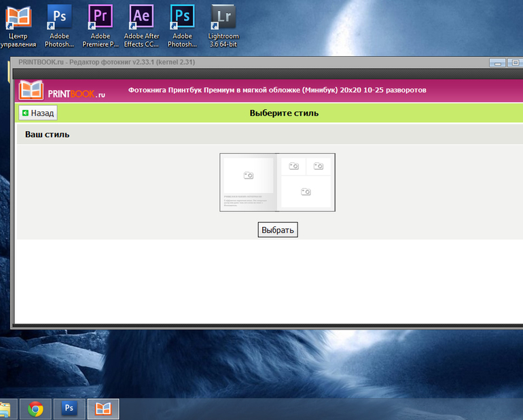
Task: Select the top-left small photo placeholder on right page
Action: 293,166
